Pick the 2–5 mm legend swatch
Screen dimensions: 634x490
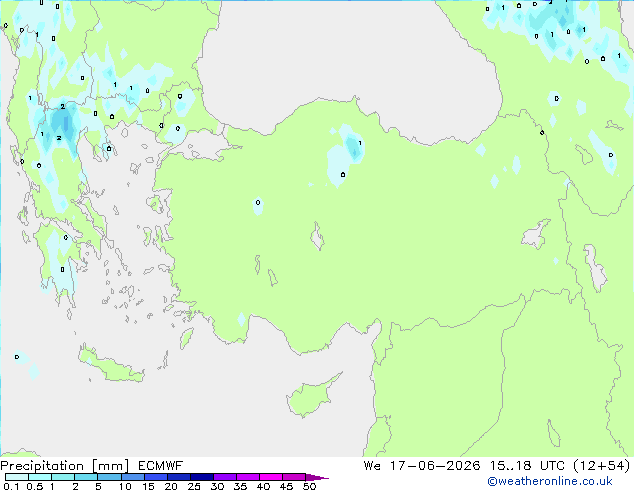click(x=86, y=477)
